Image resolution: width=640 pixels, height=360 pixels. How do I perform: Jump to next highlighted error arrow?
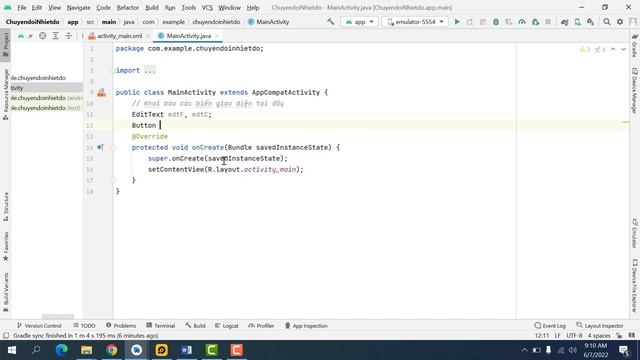click(623, 49)
